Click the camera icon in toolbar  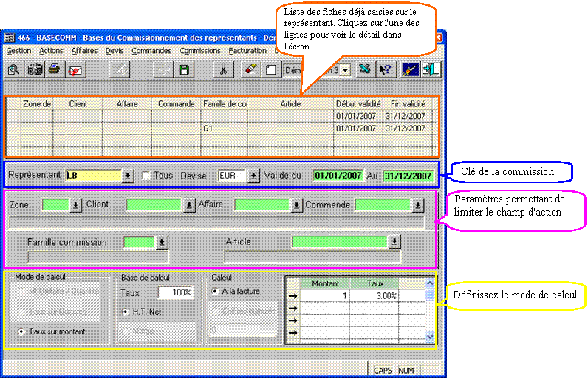click(x=34, y=69)
